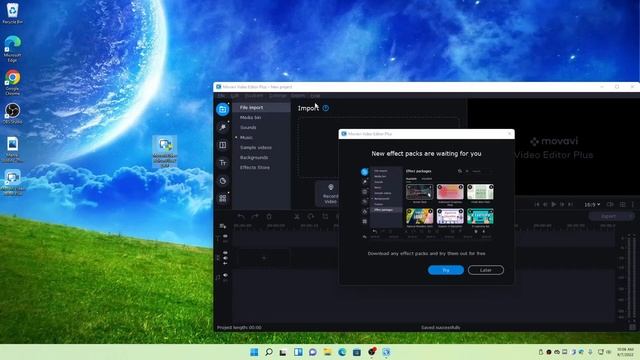Select Effects Store in the side list
This screenshot has width=640, height=360.
(255, 167)
